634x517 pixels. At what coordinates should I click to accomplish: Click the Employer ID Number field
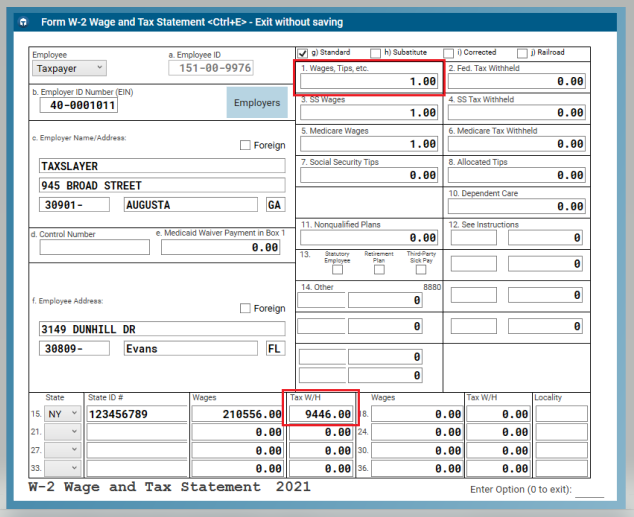79,105
